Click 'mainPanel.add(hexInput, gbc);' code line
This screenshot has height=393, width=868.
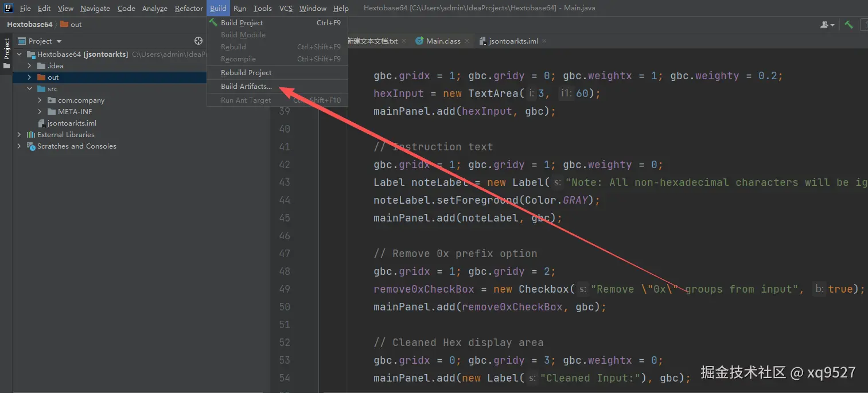[465, 111]
